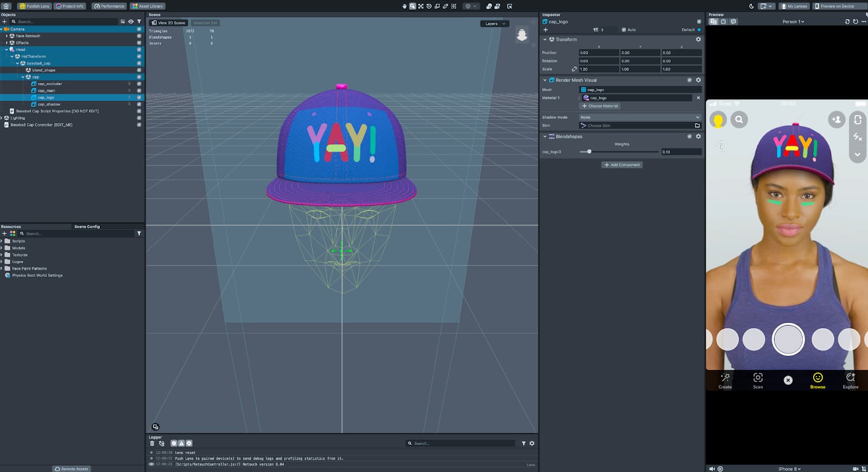Uncheck the cap_shadow object checkbox

139,104
